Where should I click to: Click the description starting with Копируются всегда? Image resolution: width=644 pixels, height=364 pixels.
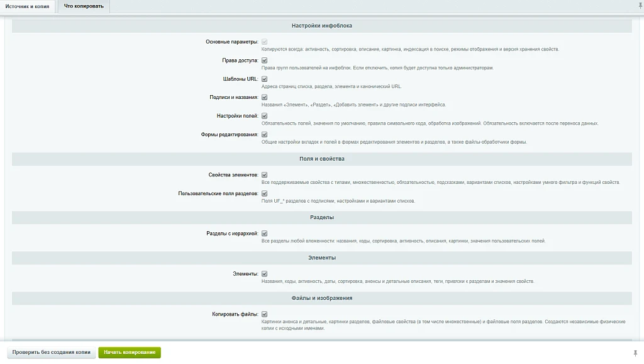point(410,49)
